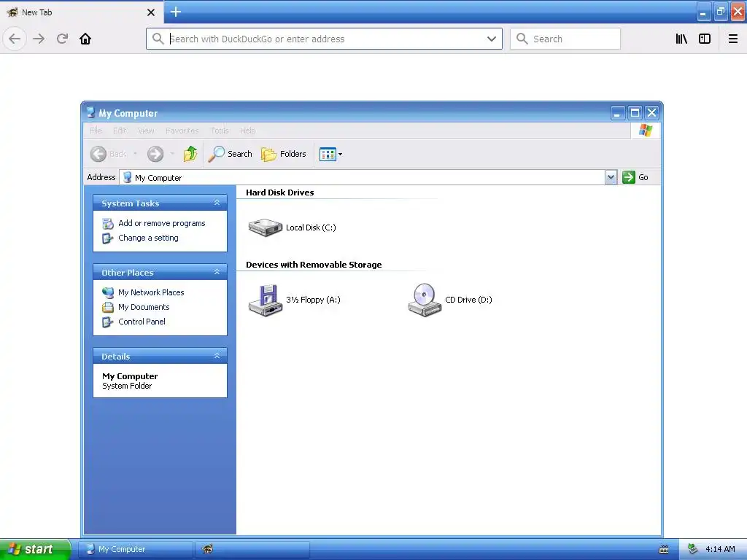The image size is (747, 560).
Task: Click the Forward button in My Computer
Action: click(x=155, y=154)
